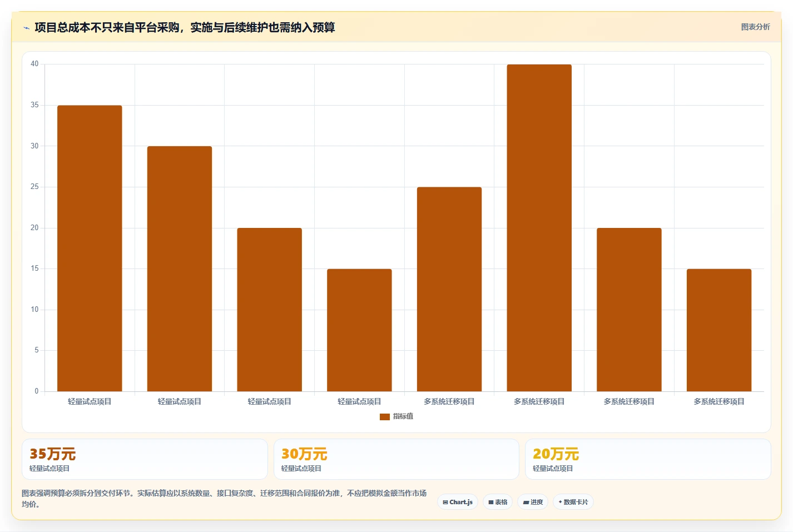Image resolution: width=793 pixels, height=532 pixels.
Task: Click the chart title about 项目总成本
Action: 185,28
